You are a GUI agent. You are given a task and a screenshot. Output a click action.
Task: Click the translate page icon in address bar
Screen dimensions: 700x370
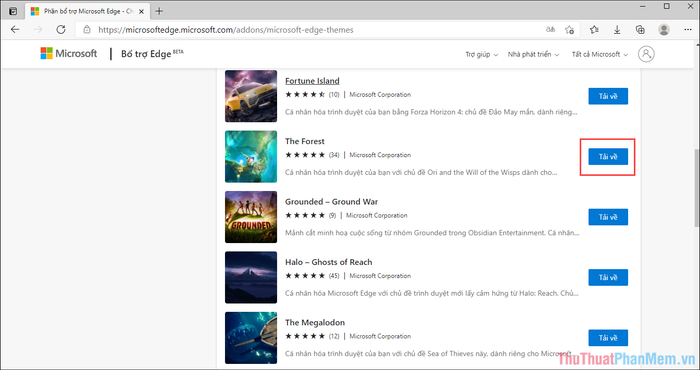(x=550, y=30)
